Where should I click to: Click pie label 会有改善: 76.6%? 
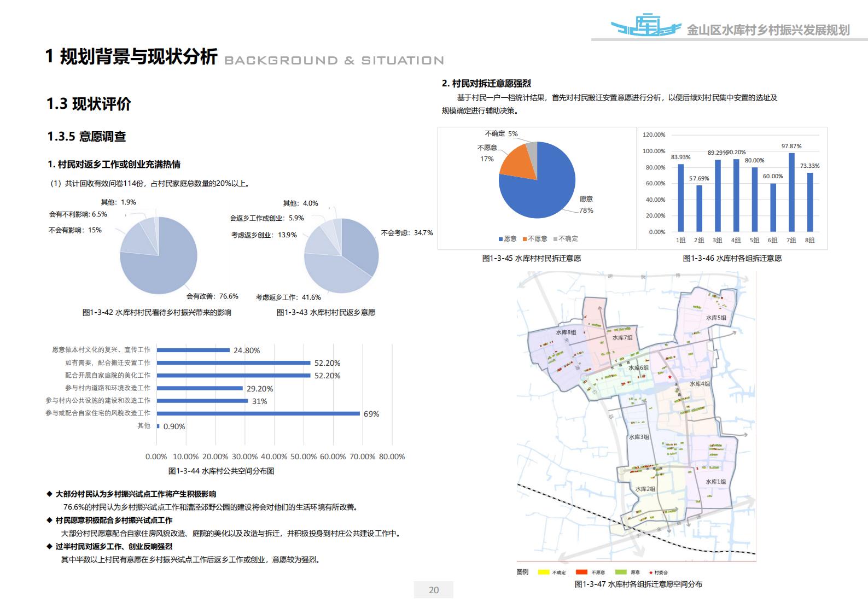click(212, 296)
